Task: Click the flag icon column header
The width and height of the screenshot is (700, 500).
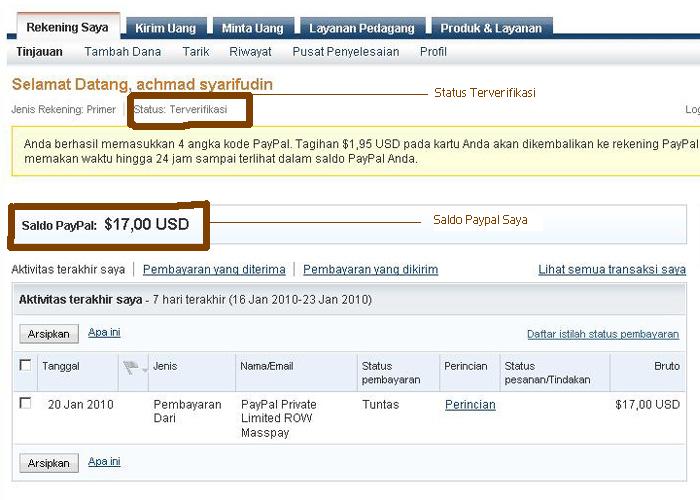Action: click(130, 368)
